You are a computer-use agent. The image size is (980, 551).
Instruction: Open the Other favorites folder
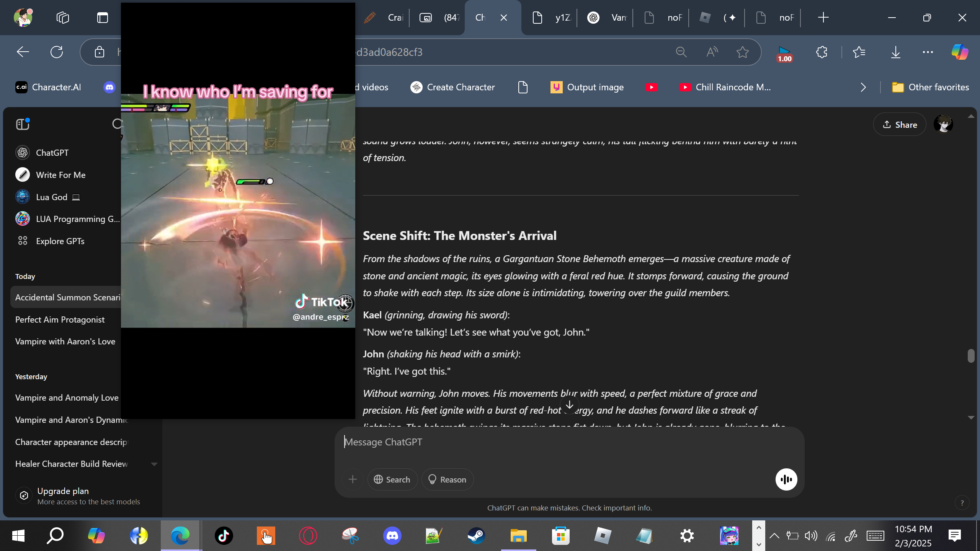click(930, 87)
